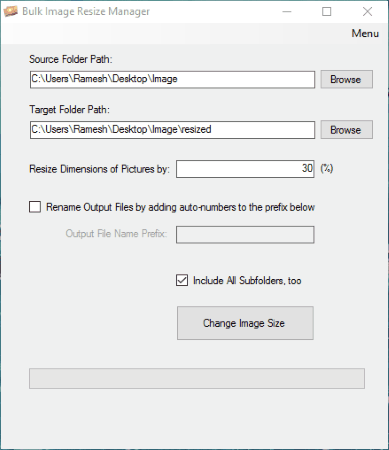Click the Target Folder Path label
The image size is (389, 450).
(69, 109)
